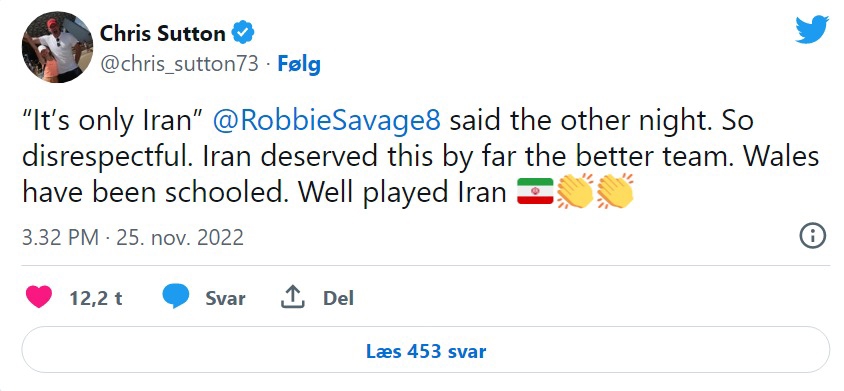Click the blue verified badge
844x391 pixels.
tap(243, 33)
